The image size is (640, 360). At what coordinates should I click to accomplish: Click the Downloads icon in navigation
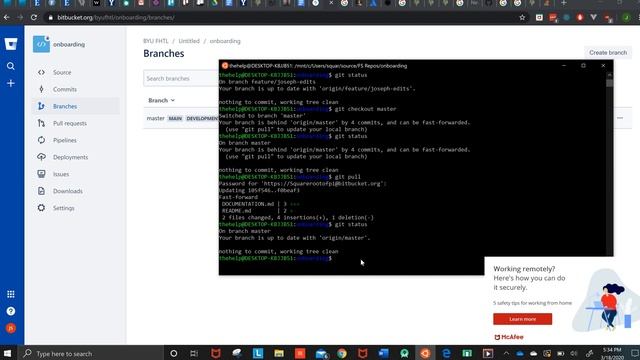pyautogui.click(x=41, y=191)
